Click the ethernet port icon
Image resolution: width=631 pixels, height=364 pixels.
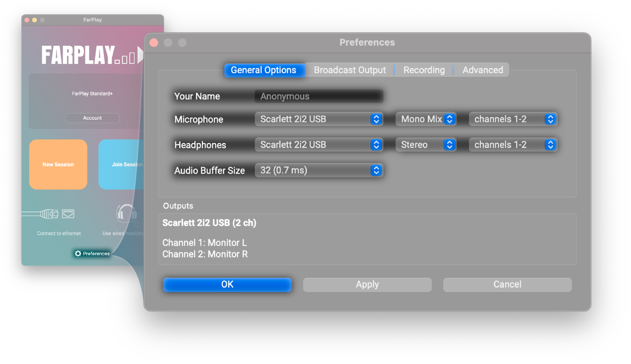(x=68, y=213)
